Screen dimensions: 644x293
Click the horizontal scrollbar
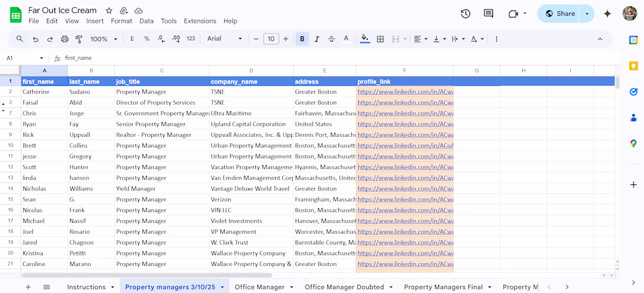click(x=147, y=275)
